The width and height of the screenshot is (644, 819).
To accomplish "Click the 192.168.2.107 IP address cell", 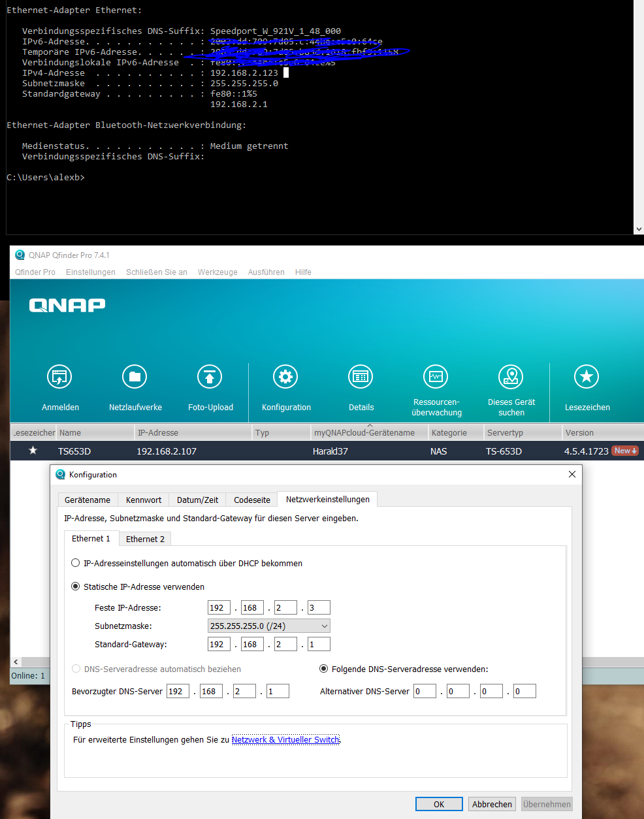I will [167, 451].
